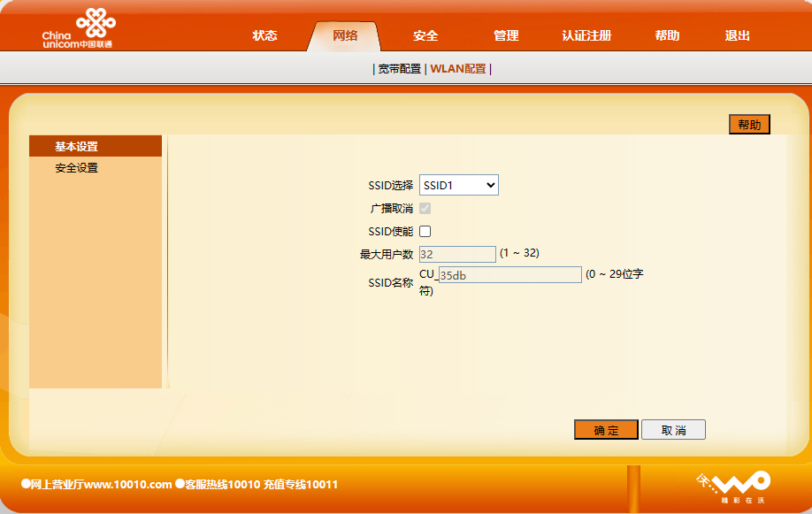The height and width of the screenshot is (514, 812).
Task: Open the 安全 tab
Action: (425, 36)
